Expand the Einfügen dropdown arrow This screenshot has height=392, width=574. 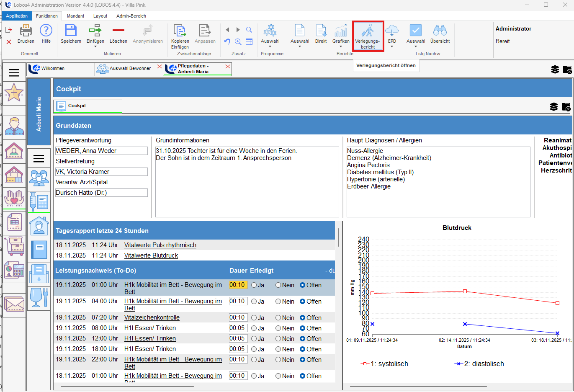pyautogui.click(x=95, y=46)
